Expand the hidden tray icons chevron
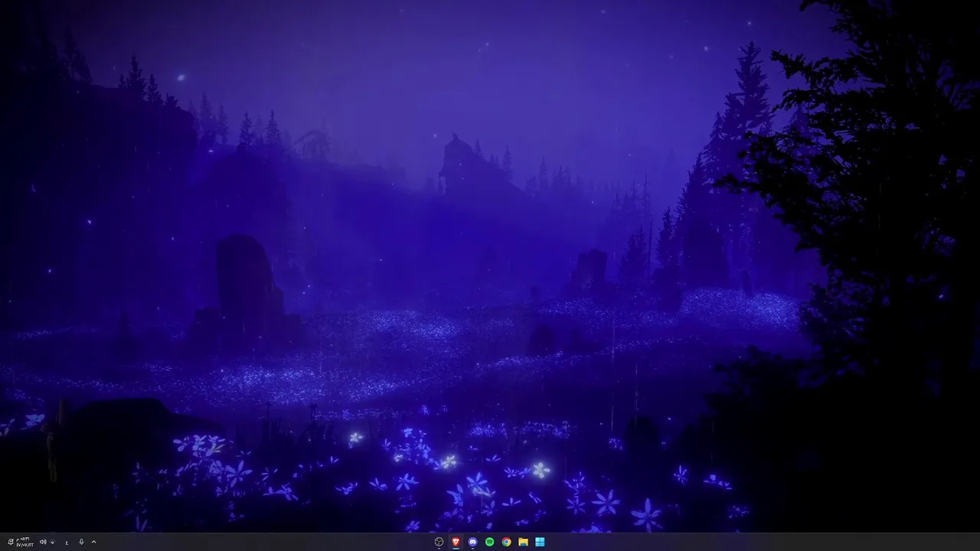This screenshot has height=551, width=980. pyautogui.click(x=93, y=542)
